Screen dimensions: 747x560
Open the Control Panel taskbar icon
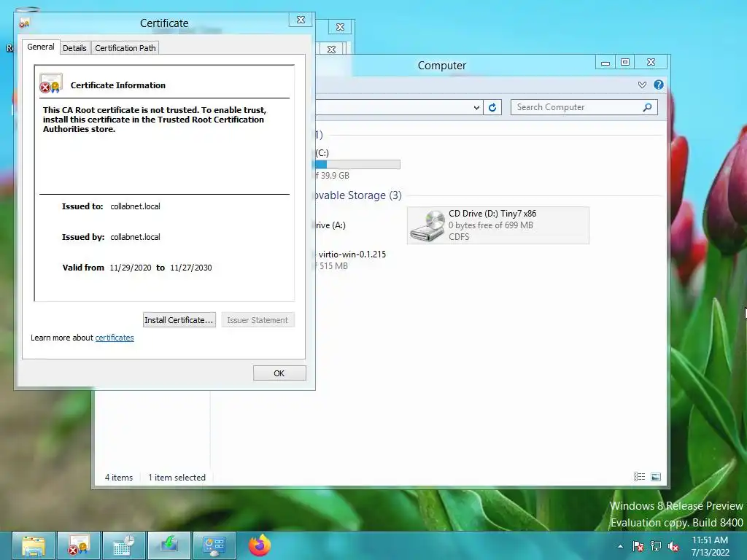point(214,545)
